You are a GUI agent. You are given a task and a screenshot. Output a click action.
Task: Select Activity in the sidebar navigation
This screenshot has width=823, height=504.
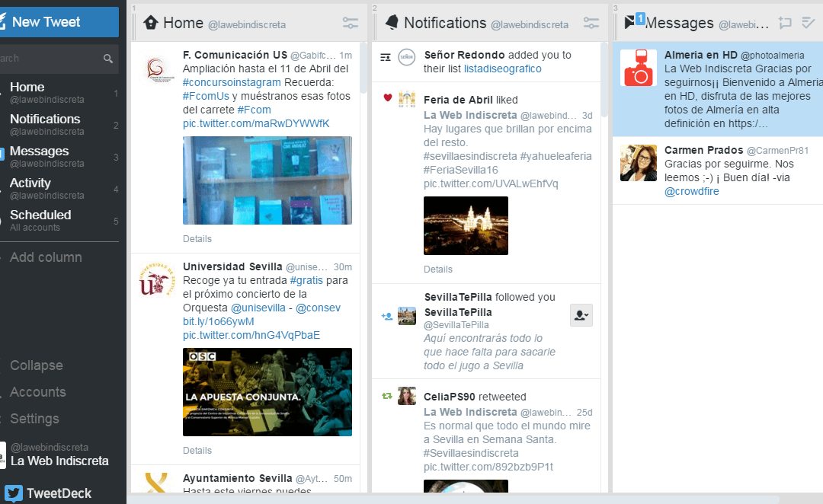point(30,183)
